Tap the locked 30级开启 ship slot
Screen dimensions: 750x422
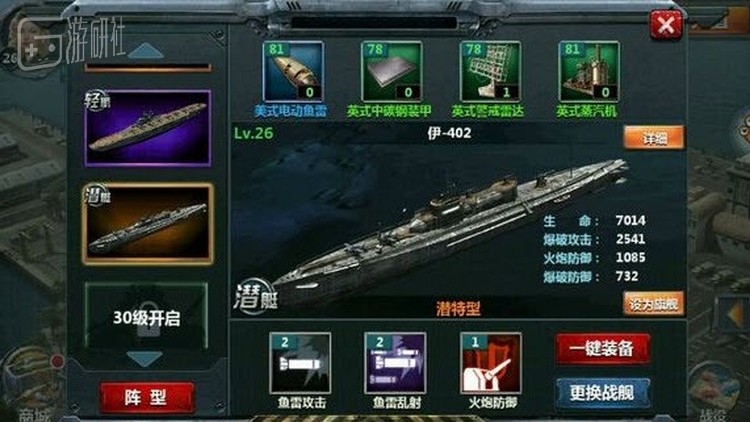click(146, 316)
